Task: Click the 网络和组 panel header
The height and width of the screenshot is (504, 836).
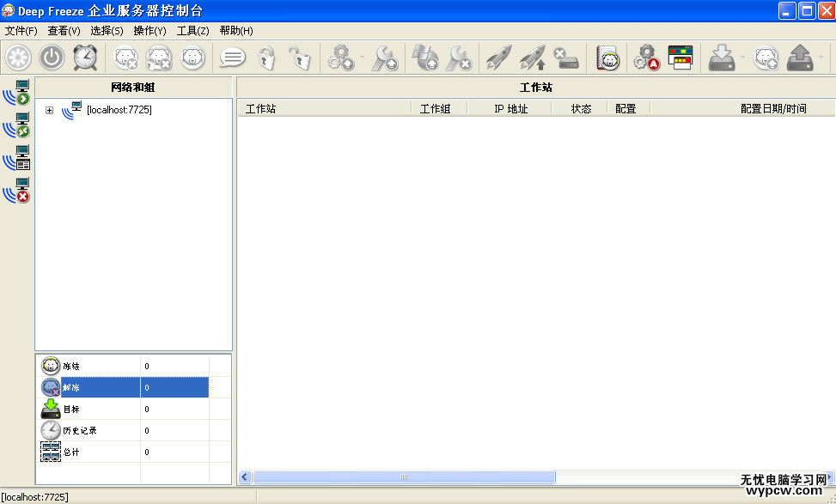Action: pos(133,87)
